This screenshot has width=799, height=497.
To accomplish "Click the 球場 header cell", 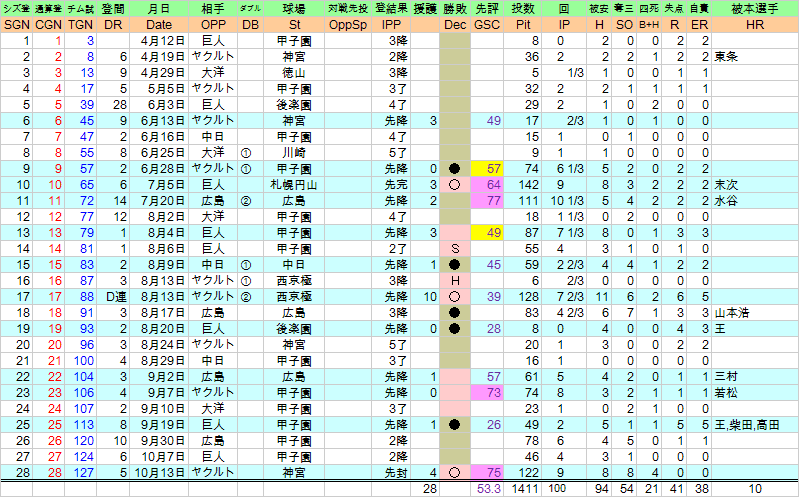I will (294, 9).
